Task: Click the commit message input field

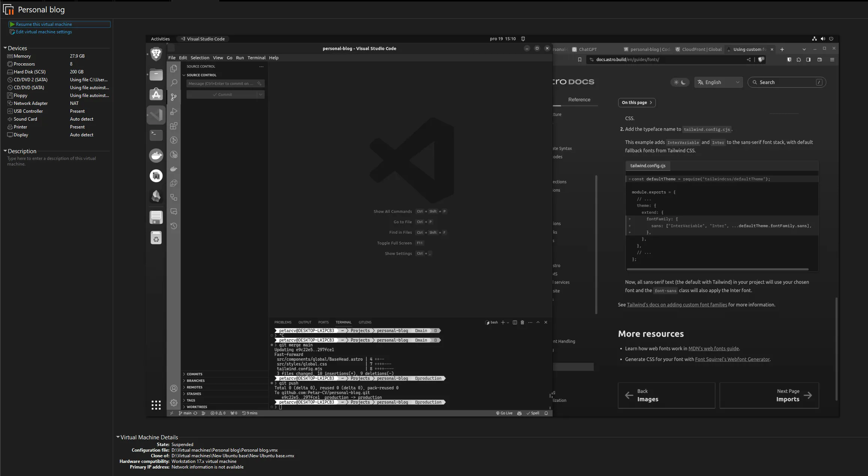Action: tap(221, 84)
